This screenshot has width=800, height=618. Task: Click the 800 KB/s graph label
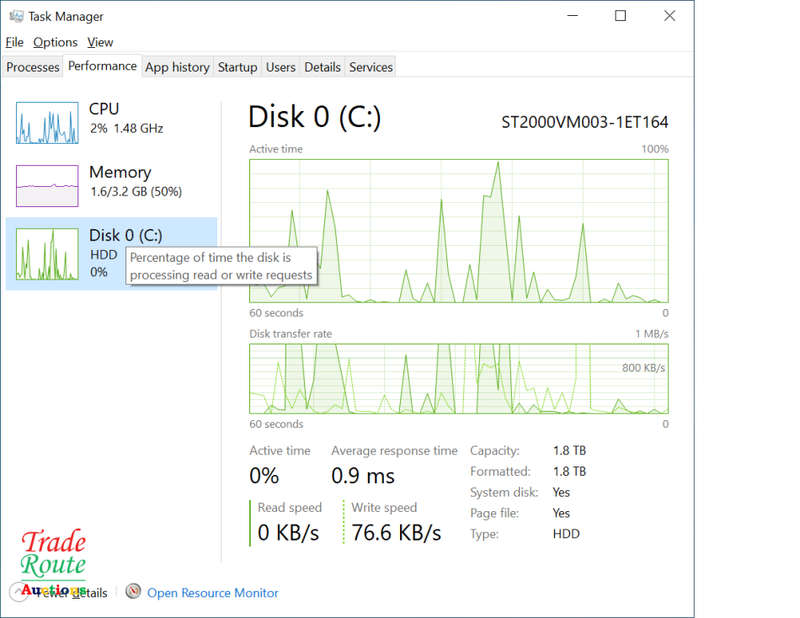pos(643,368)
